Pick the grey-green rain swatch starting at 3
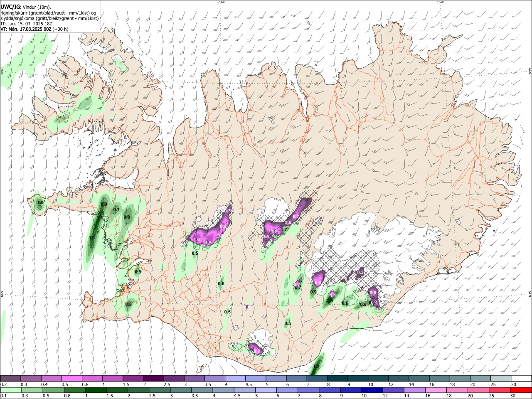The image size is (532, 399). coord(180,390)
